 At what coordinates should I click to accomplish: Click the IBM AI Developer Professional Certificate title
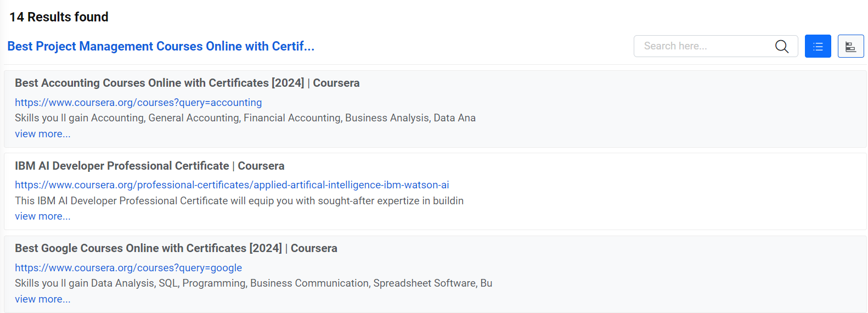click(149, 166)
